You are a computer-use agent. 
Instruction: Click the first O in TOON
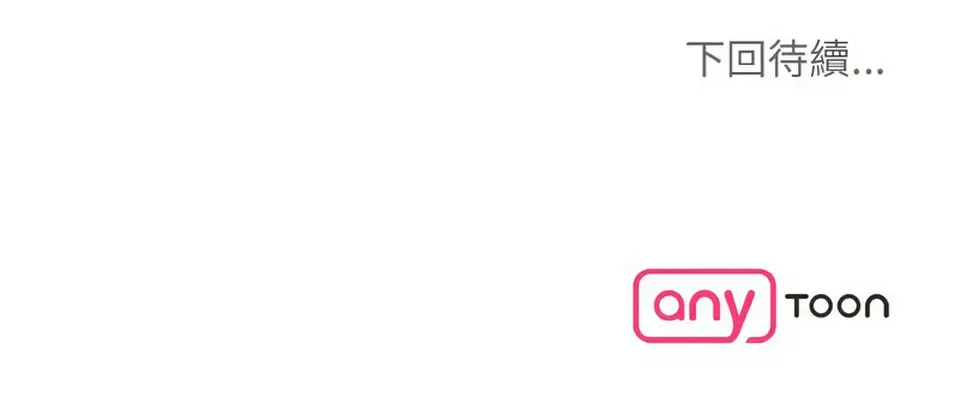(822, 306)
